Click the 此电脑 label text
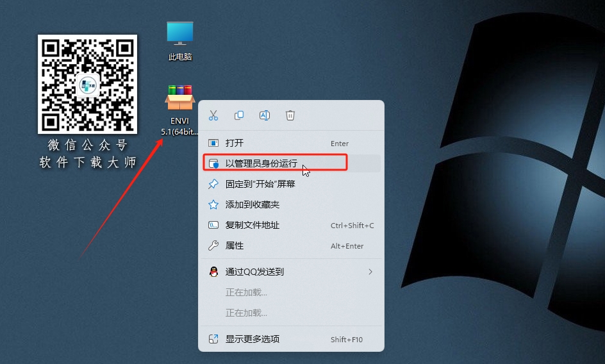 click(x=180, y=57)
